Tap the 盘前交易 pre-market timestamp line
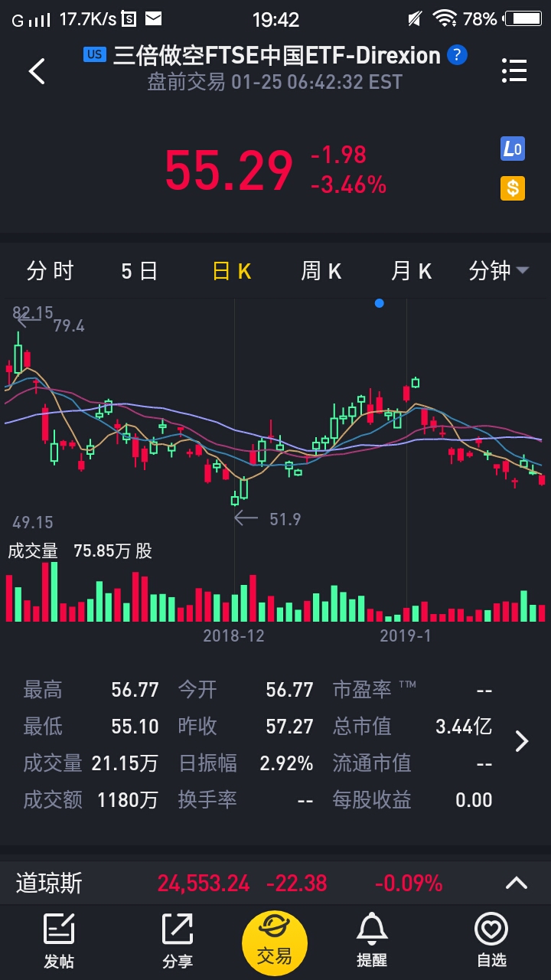This screenshot has height=980, width=551. pyautogui.click(x=275, y=82)
